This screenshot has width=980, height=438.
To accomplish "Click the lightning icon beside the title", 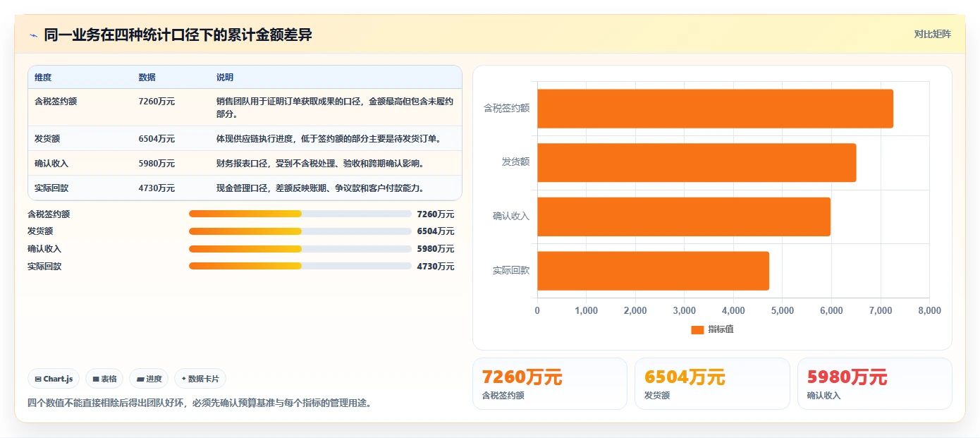I will [33, 35].
